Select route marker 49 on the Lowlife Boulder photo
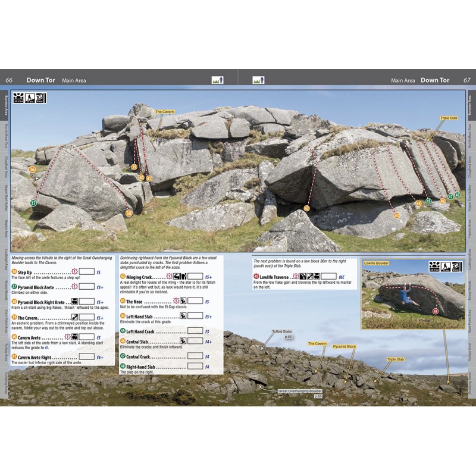The image size is (476, 476). pyautogui.click(x=436, y=311)
